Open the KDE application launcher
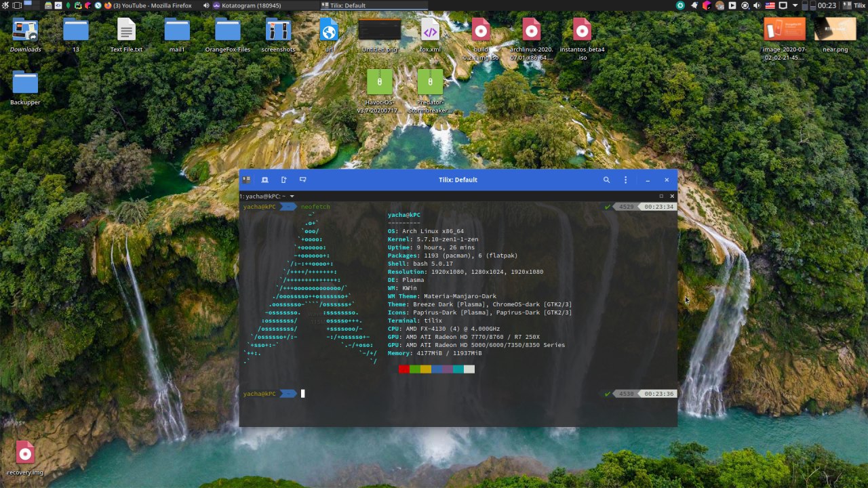Image resolution: width=868 pixels, height=488 pixels. 5,5
